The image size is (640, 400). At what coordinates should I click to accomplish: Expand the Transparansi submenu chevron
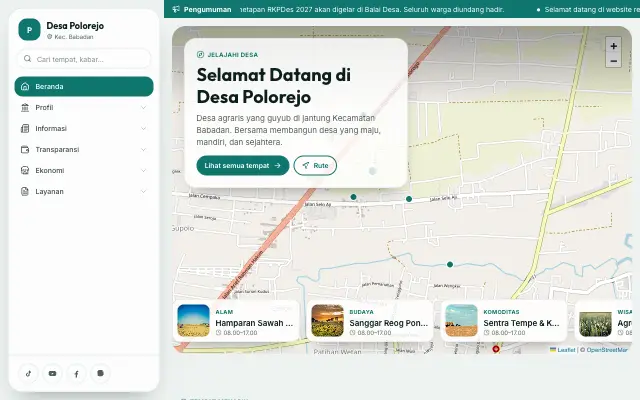click(x=143, y=149)
